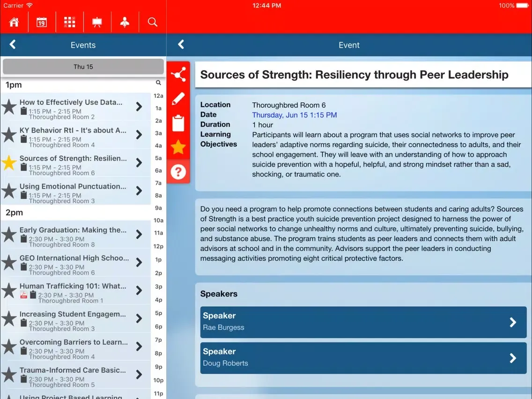Open Human Trafficking 101 chevron
The height and width of the screenshot is (399, 532).
click(x=139, y=290)
